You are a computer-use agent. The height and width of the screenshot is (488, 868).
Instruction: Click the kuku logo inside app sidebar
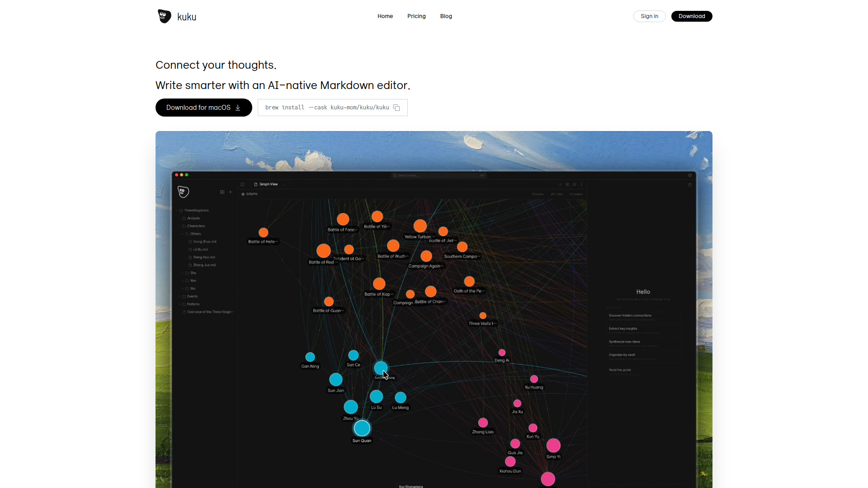pos(183,192)
